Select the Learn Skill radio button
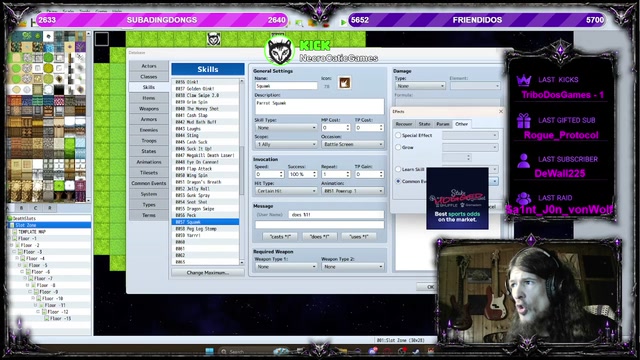640x360 pixels. point(398,169)
